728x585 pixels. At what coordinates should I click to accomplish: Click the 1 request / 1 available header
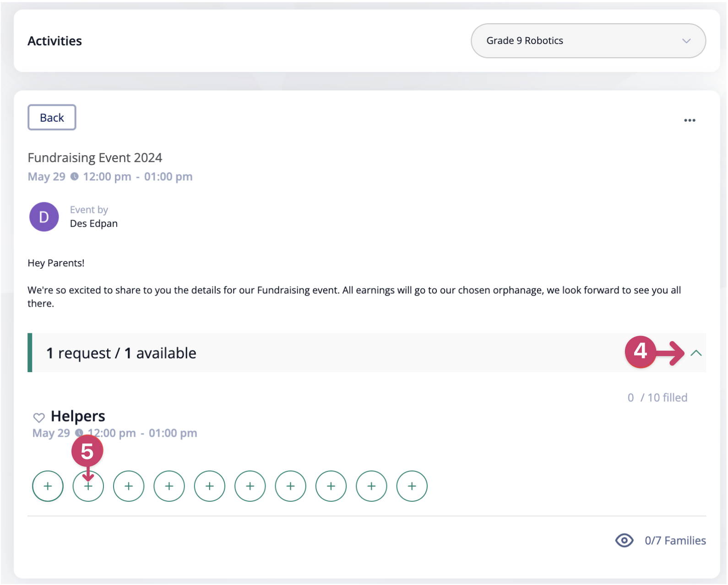(121, 353)
